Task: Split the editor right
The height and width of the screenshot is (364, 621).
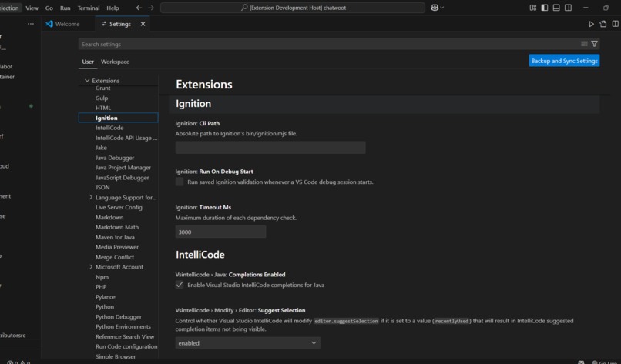Action: tap(615, 24)
